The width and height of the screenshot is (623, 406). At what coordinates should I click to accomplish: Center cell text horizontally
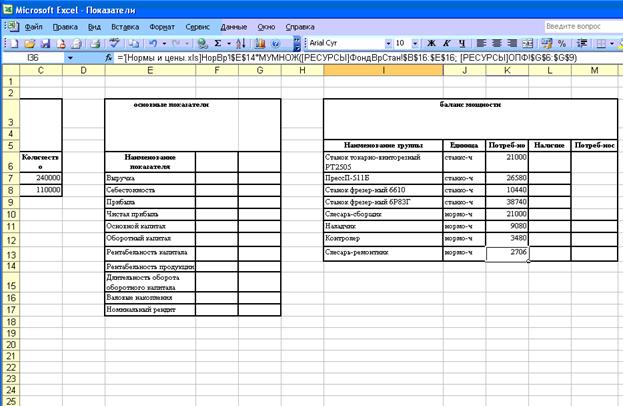497,43
